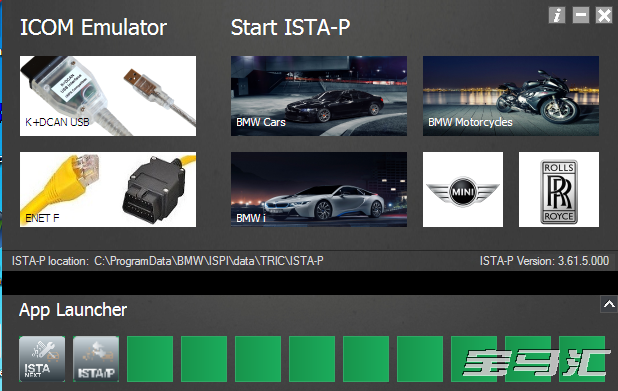This screenshot has height=391, width=618.
Task: Minimize the launcher window
Action: click(x=581, y=15)
